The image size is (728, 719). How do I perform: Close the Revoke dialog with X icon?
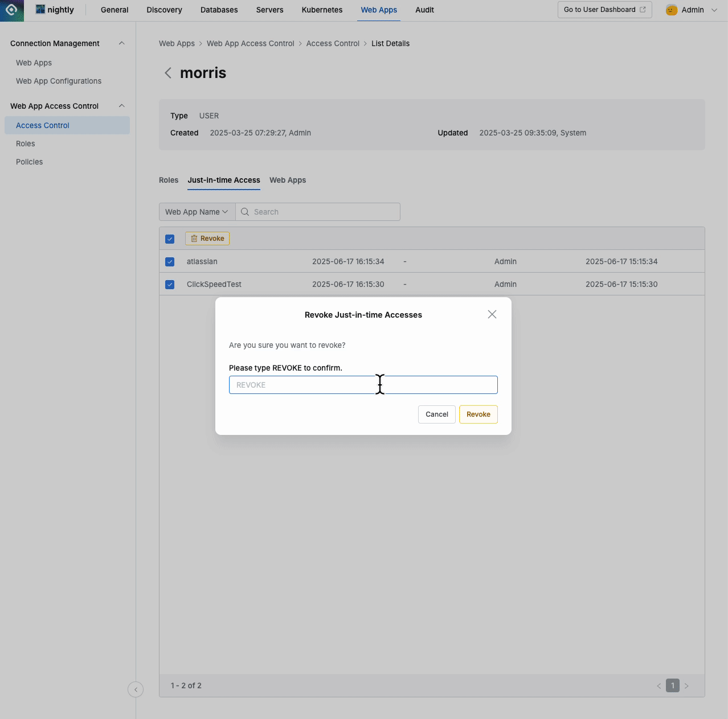(x=492, y=314)
